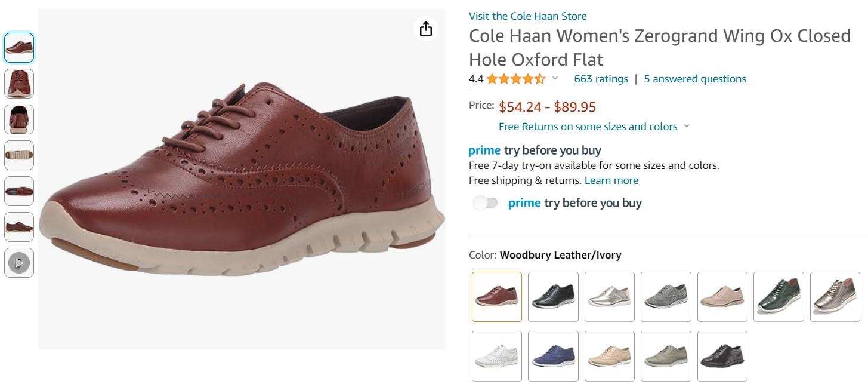Select the gray knit shoe swatch
Viewport: 868px width, 384px height.
click(x=666, y=297)
